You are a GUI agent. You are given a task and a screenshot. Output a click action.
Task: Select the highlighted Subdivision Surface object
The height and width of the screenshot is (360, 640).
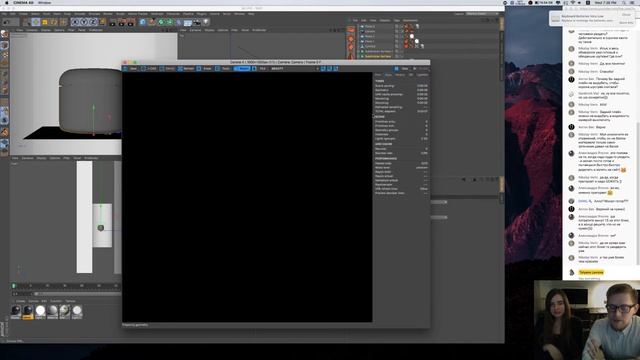pyautogui.click(x=378, y=56)
